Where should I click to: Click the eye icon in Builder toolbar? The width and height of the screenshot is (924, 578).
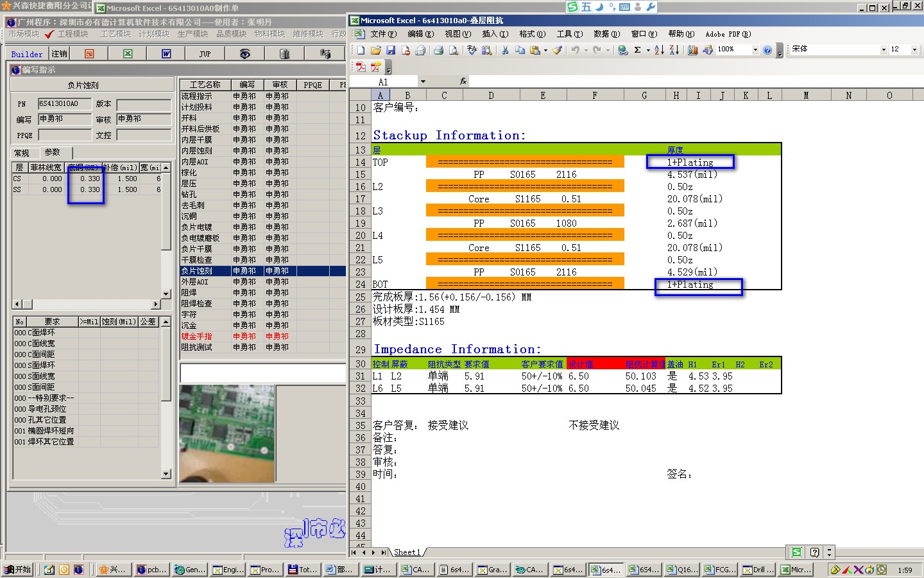(x=244, y=54)
